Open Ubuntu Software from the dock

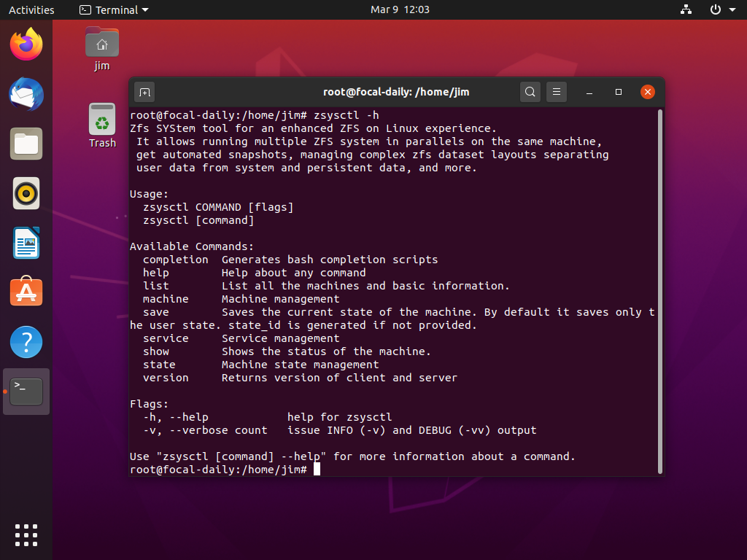(x=26, y=292)
